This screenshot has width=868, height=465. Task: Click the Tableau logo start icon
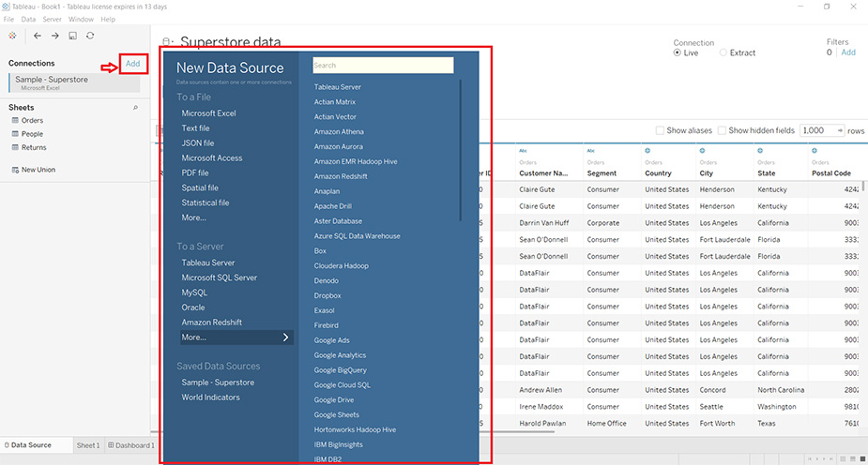(12, 36)
